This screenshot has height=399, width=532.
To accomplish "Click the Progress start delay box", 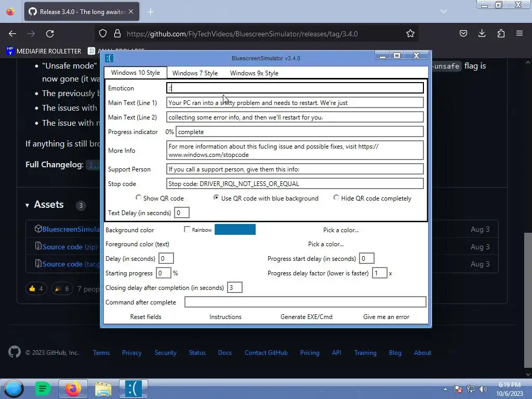I will [x=366, y=259].
